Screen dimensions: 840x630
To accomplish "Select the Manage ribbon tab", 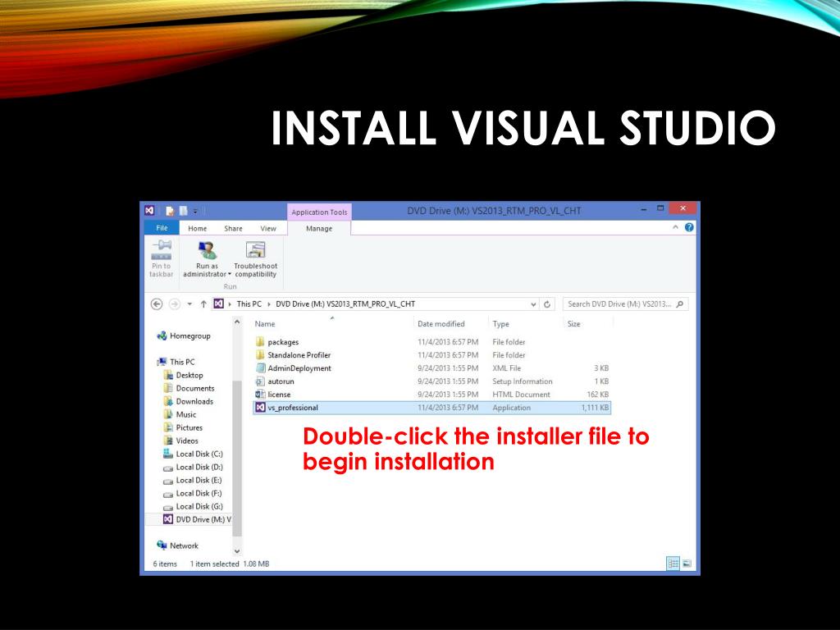I will (x=319, y=228).
